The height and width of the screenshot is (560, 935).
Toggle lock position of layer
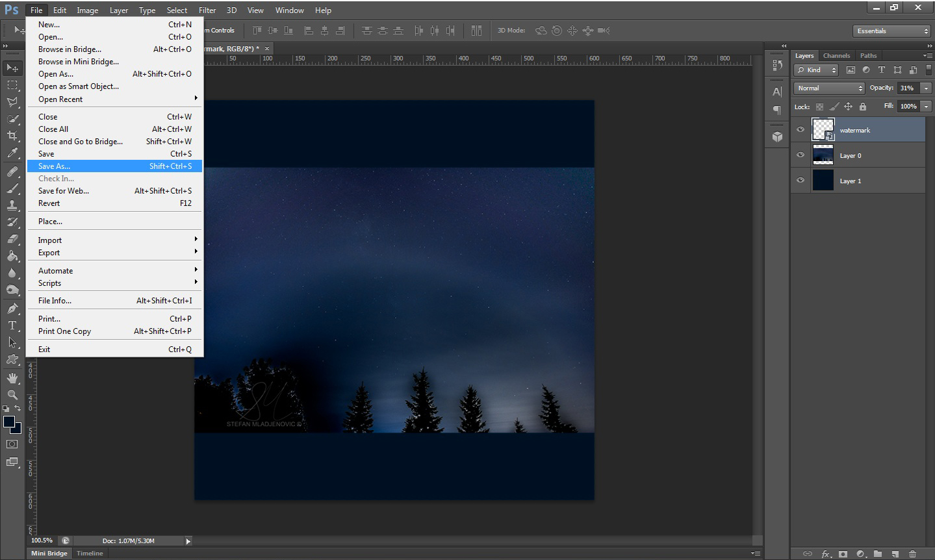pos(849,107)
